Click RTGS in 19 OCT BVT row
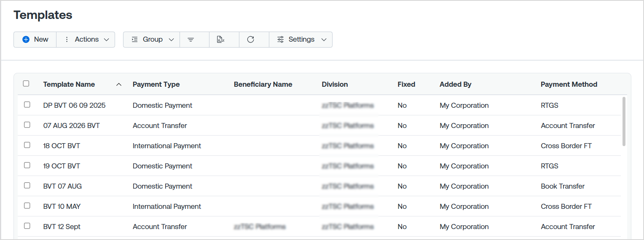Screen dimensions: 644x240 (x=550, y=166)
